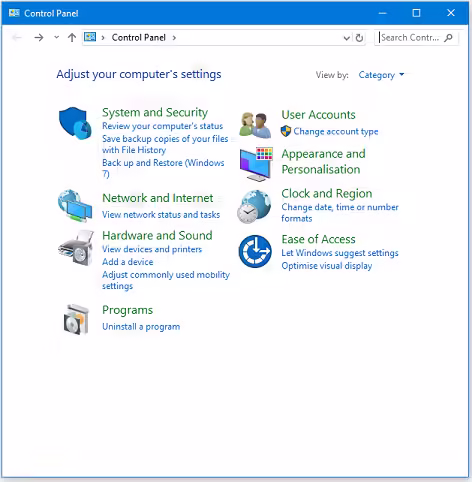
Task: Go up one level with the Up arrow
Action: tap(72, 37)
